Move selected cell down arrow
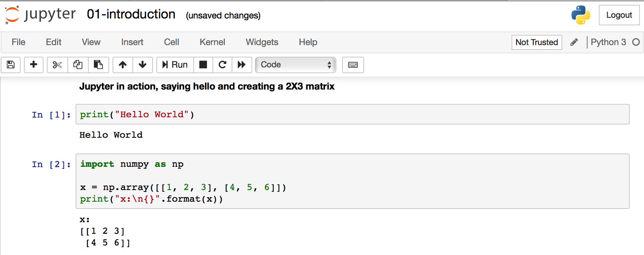Image resolution: width=644 pixels, height=255 pixels. tap(142, 65)
